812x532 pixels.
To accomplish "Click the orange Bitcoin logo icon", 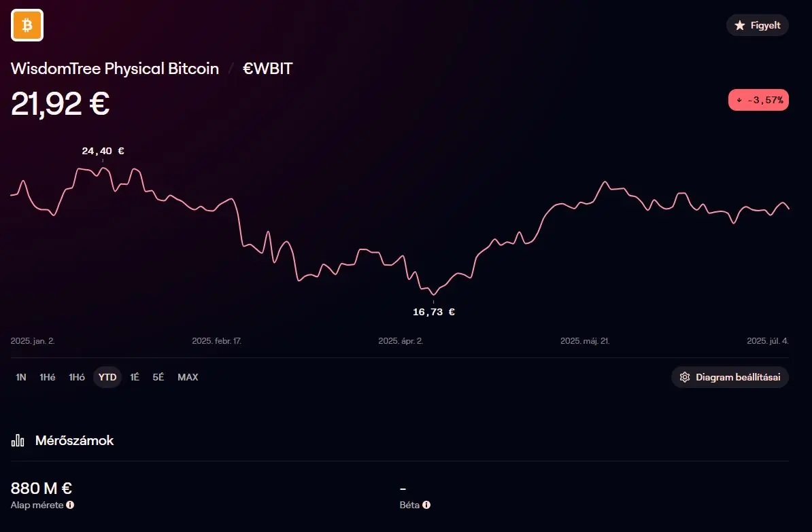I will tap(27, 25).
